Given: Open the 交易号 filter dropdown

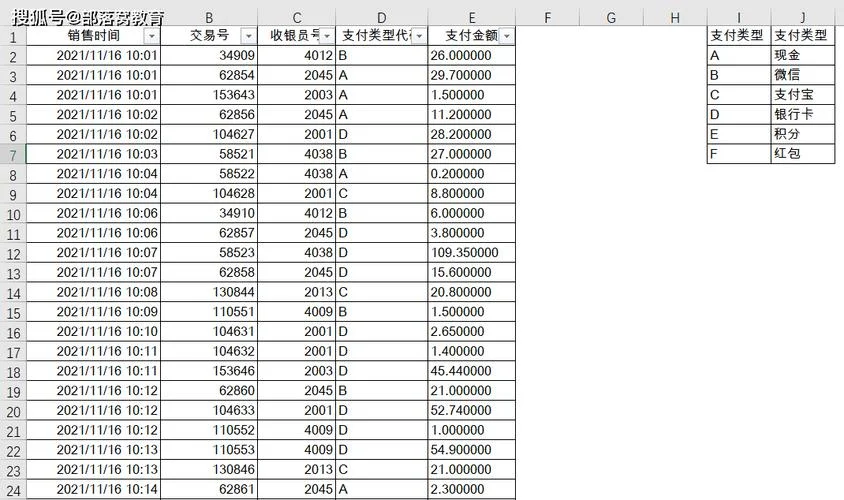Looking at the screenshot, I should click(x=248, y=36).
